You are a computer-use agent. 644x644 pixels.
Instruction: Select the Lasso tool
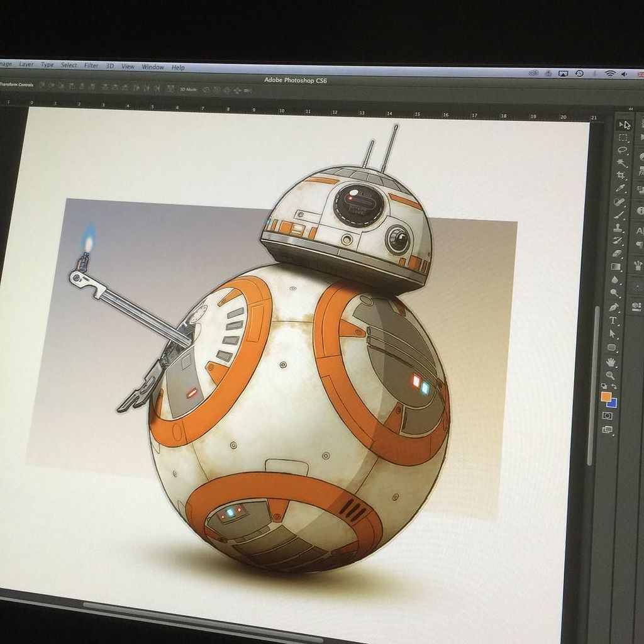(623, 150)
